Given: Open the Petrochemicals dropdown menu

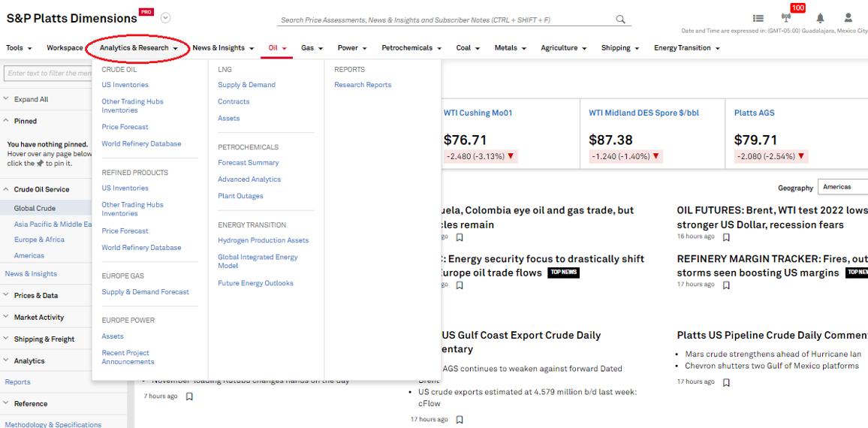Looking at the screenshot, I should pos(411,47).
